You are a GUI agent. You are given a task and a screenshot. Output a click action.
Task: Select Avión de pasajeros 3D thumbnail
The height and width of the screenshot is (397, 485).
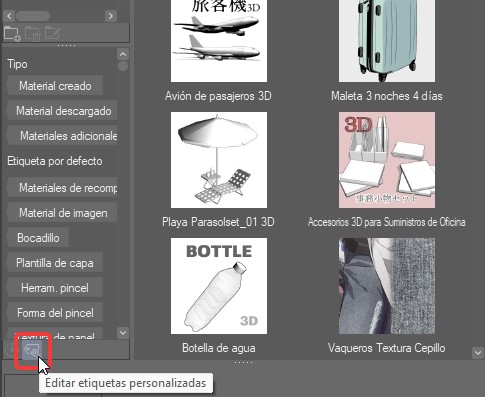(x=219, y=41)
